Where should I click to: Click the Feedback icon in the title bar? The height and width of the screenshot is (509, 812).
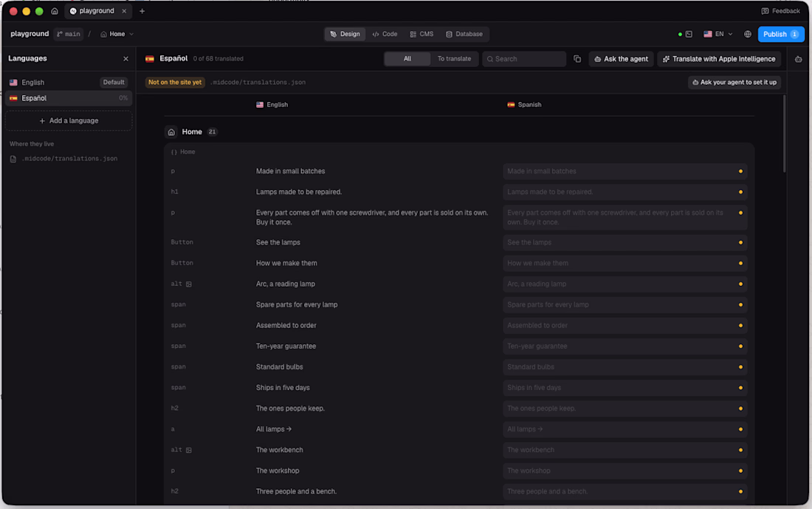(765, 11)
